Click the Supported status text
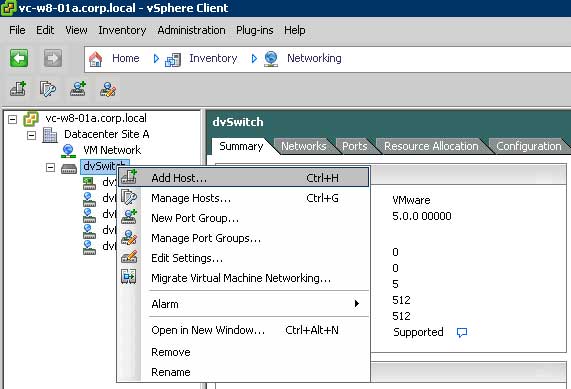Screen dimensions: 571x389 [418, 332]
